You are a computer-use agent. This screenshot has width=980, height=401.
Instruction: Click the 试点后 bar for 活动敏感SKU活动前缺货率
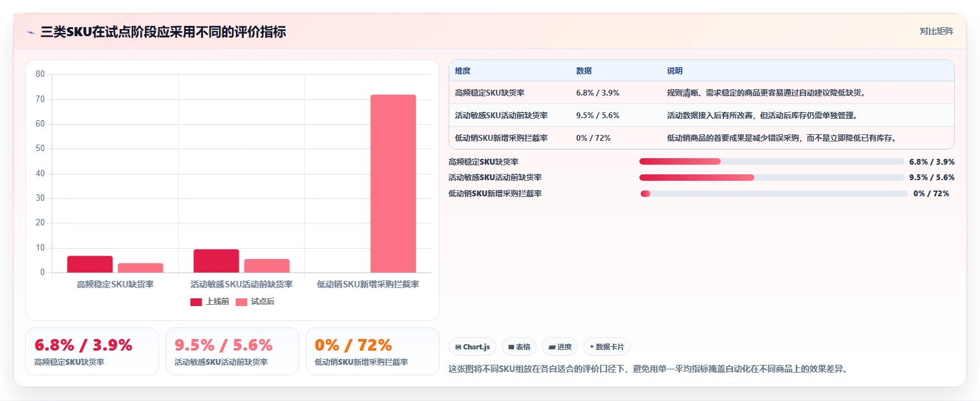[266, 265]
